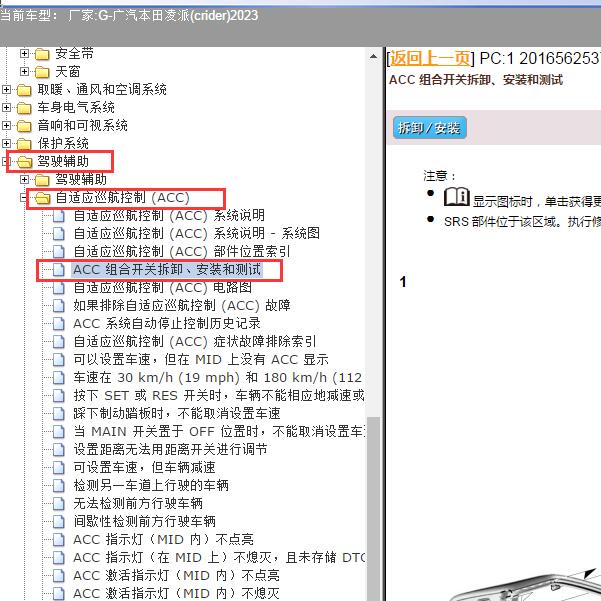The width and height of the screenshot is (601, 601).
Task: Click the 保护系统 folder icon
Action: click(x=24, y=144)
